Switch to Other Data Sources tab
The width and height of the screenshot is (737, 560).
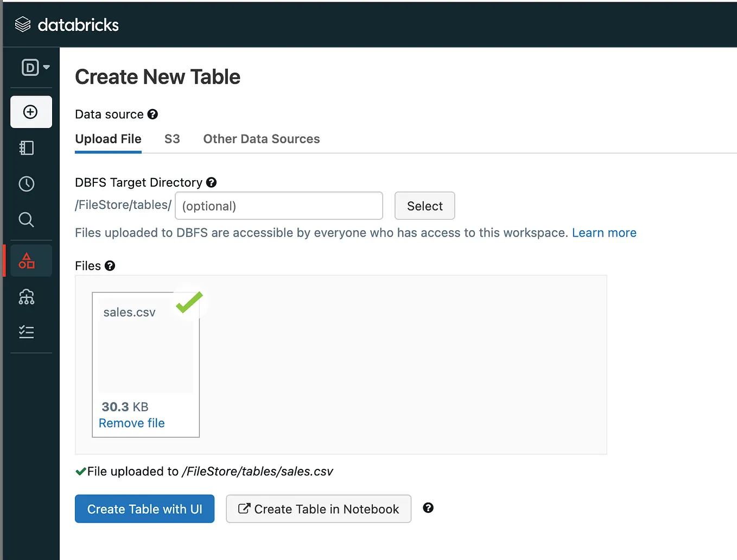(261, 139)
